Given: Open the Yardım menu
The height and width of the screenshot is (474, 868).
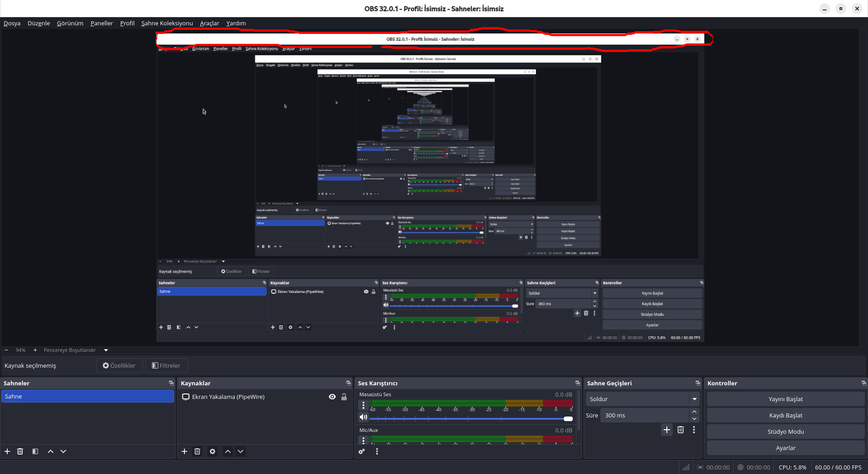Looking at the screenshot, I should pyautogui.click(x=236, y=23).
